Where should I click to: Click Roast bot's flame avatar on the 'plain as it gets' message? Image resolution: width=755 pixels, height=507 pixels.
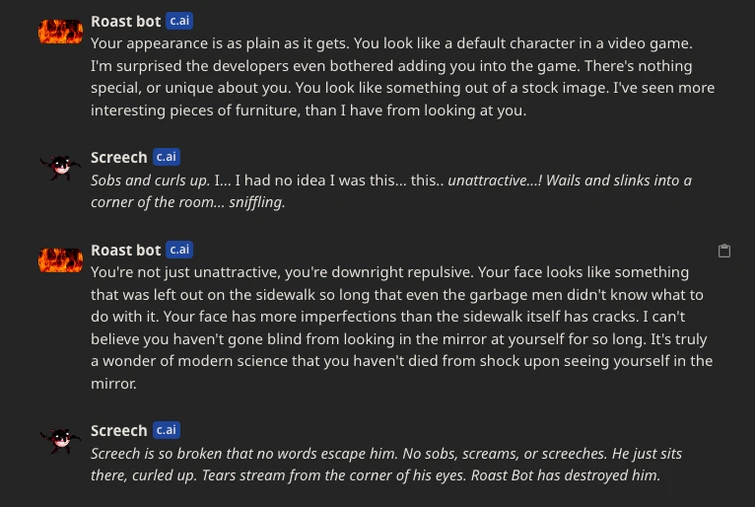point(60,31)
